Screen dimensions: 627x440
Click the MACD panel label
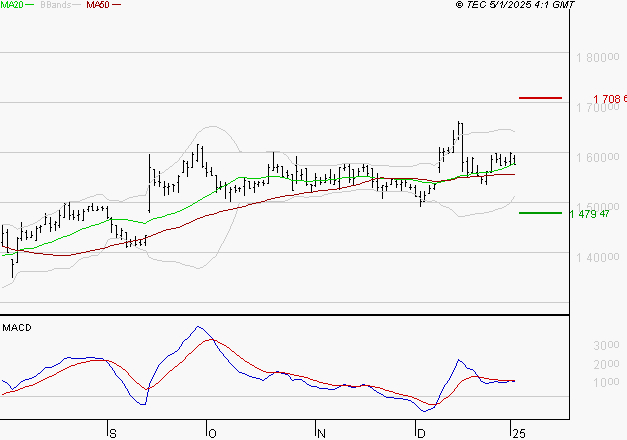click(x=17, y=328)
